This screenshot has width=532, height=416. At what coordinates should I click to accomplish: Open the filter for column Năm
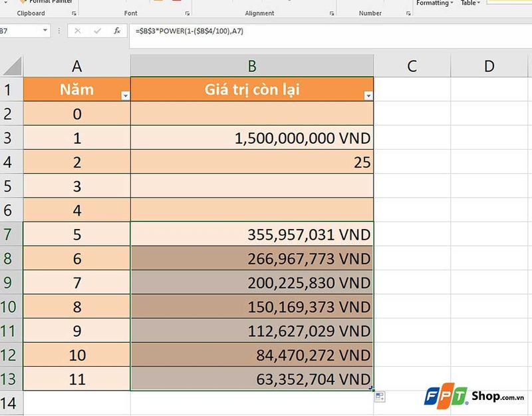pyautogui.click(x=125, y=95)
